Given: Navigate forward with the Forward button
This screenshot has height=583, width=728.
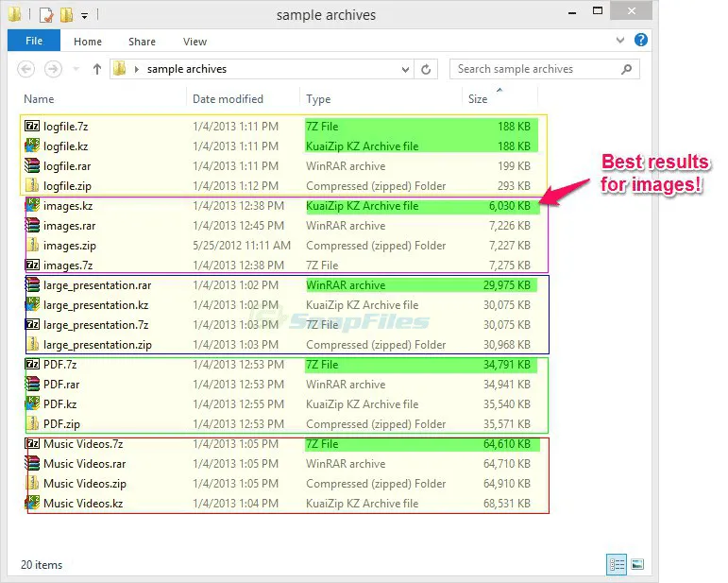Looking at the screenshot, I should [x=53, y=69].
